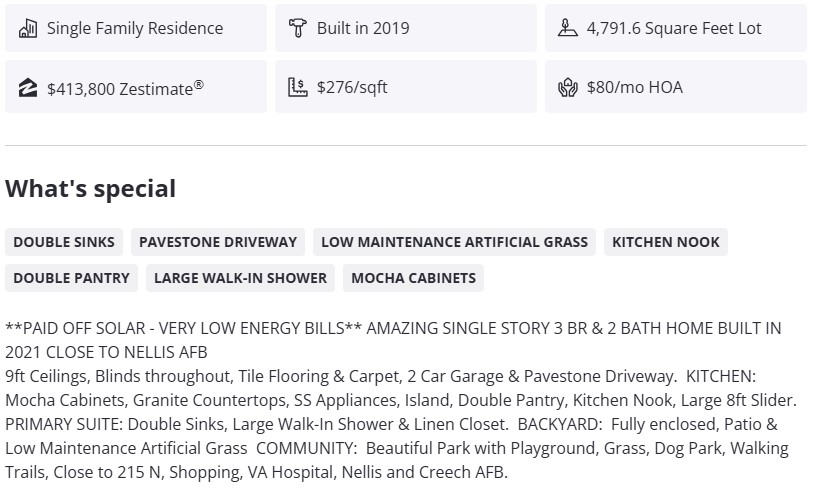Click the Built in 2019 fact card
Viewport: 825px width, 490px height.
pyautogui.click(x=406, y=28)
